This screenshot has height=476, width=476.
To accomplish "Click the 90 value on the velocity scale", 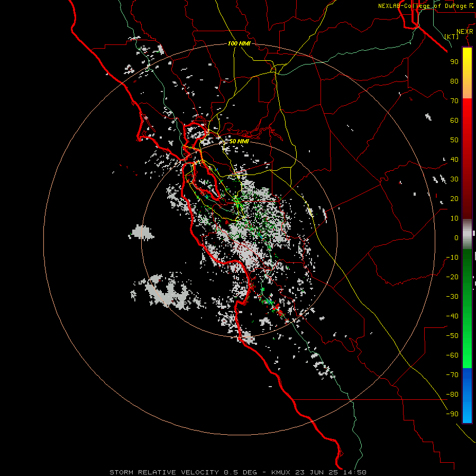I will tap(454, 62).
